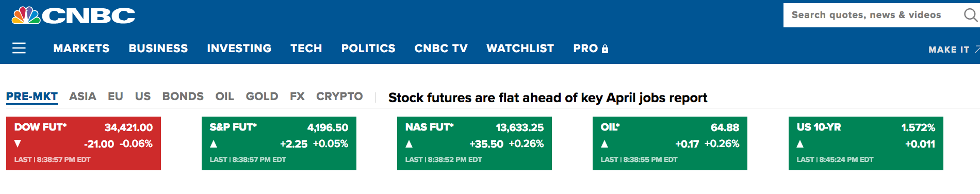Click the search magnifier icon
This screenshot has height=194, width=980.
971,15
